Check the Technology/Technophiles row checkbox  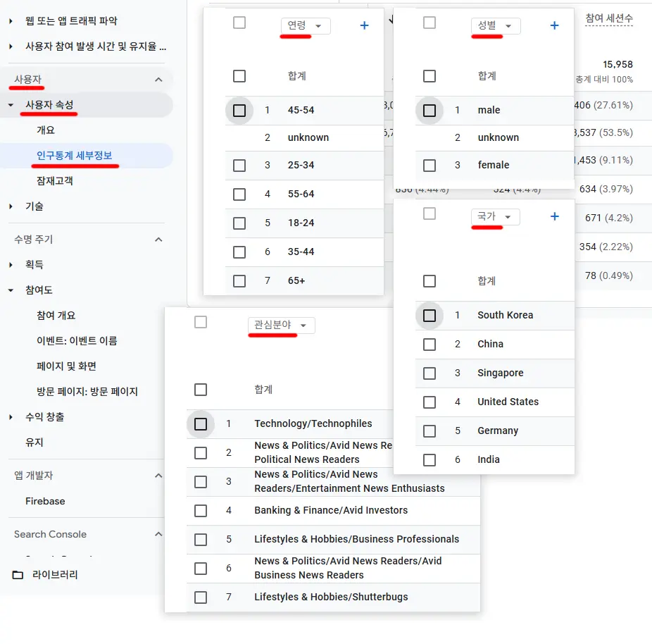click(201, 424)
